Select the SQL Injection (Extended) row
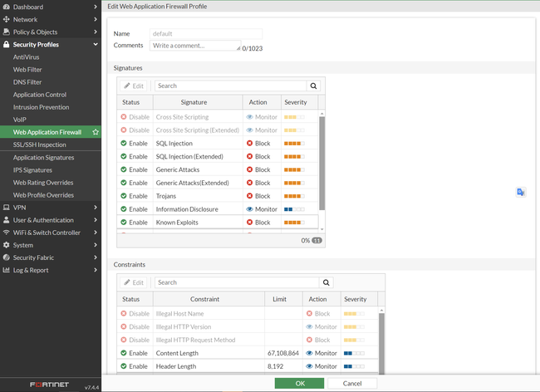The width and height of the screenshot is (540, 392). click(x=218, y=157)
